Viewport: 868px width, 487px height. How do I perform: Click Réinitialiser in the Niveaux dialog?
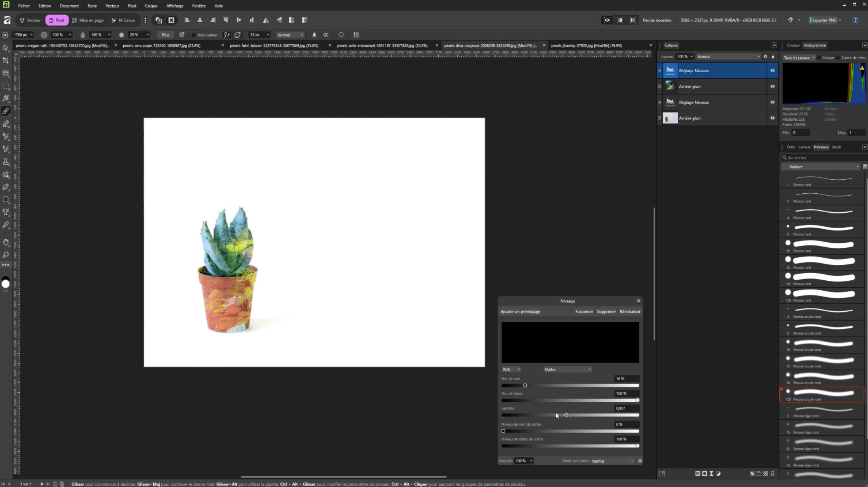click(630, 312)
